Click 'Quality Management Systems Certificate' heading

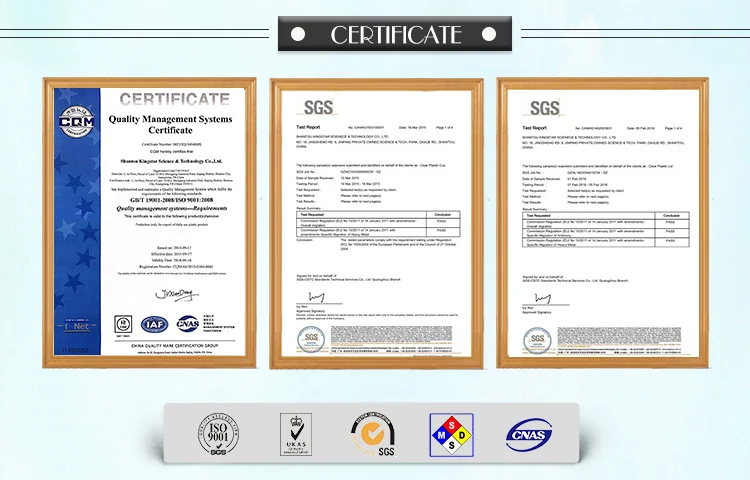(170, 124)
